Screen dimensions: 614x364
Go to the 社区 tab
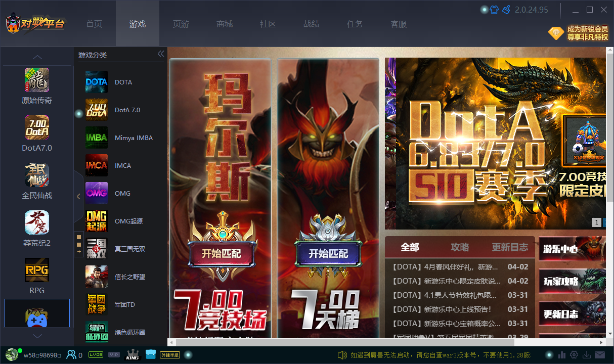click(x=268, y=24)
